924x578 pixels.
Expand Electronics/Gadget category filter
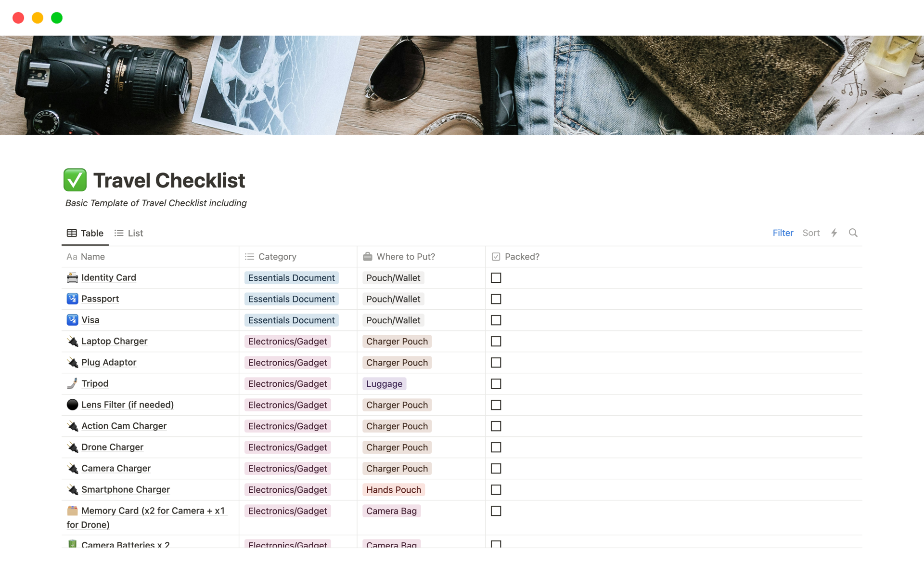point(287,341)
